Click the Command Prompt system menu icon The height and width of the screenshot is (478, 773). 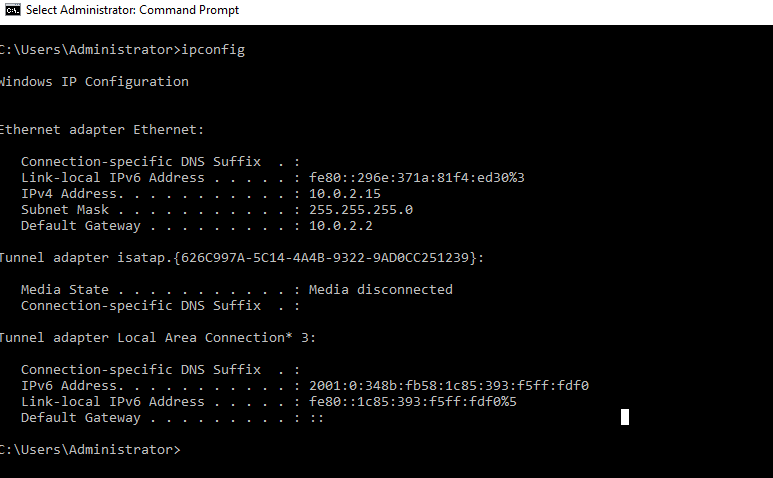tap(11, 10)
